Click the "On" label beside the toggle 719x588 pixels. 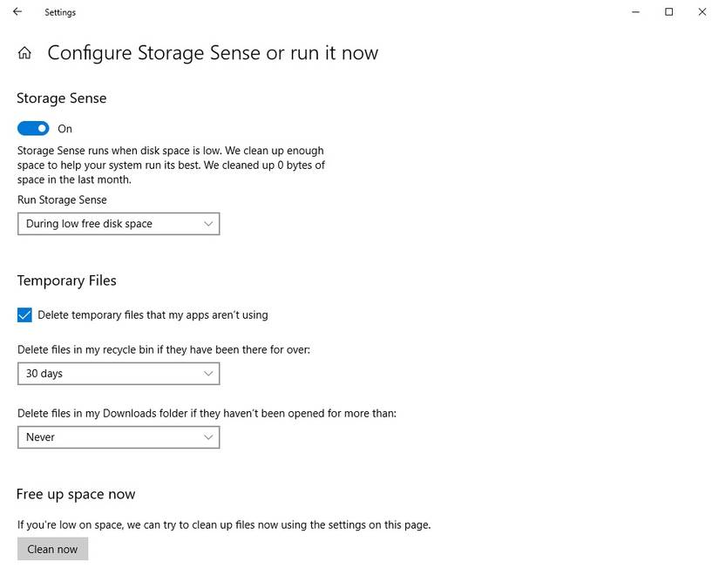[x=65, y=129]
